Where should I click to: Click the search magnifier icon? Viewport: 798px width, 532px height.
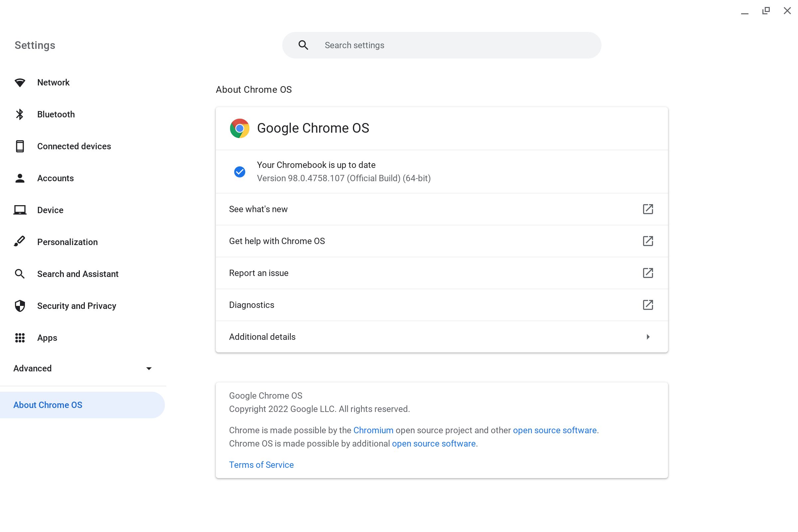pyautogui.click(x=304, y=45)
